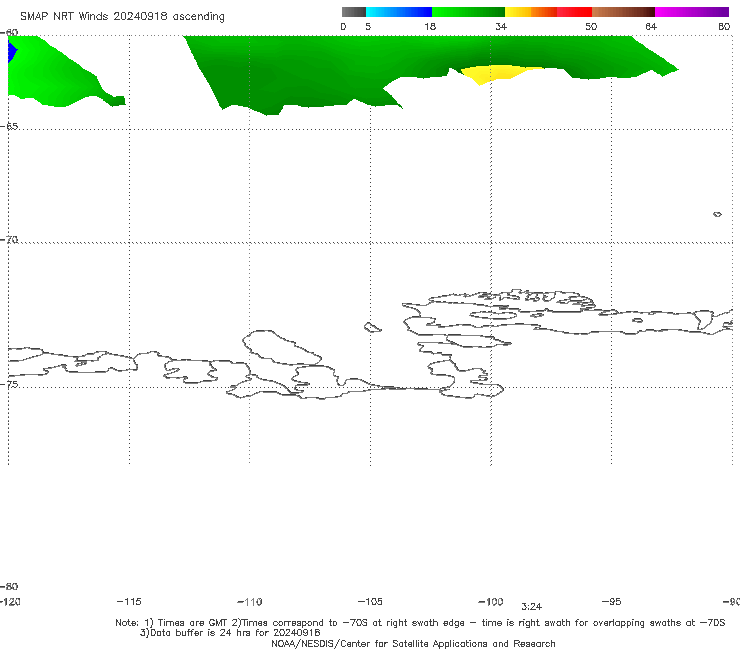Click the 'Times are GMT' note line
Viewport: 740px width, 650px height.
coord(420,623)
